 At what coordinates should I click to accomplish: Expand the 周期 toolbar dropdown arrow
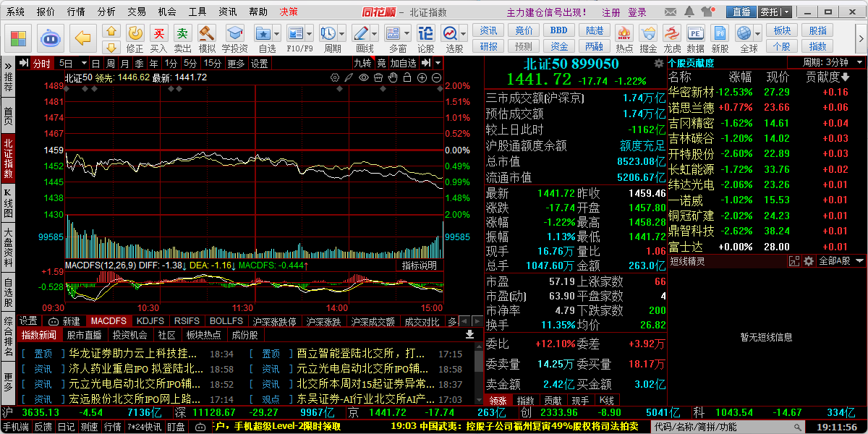click(x=341, y=33)
